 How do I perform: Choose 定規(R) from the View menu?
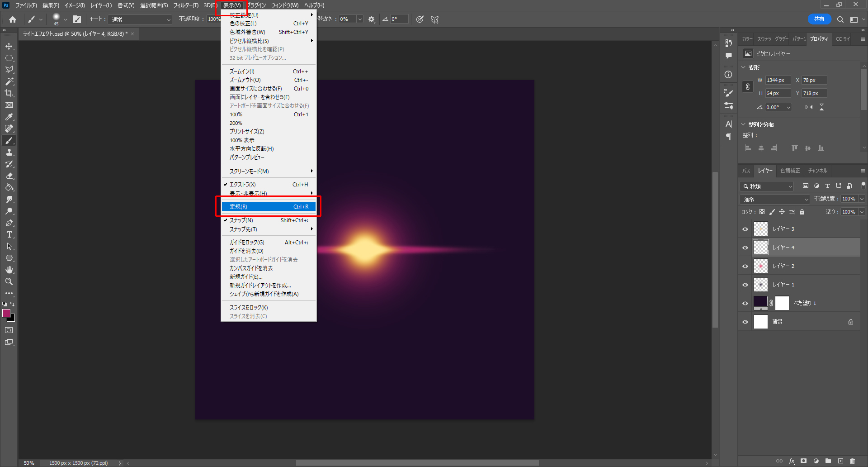click(x=269, y=207)
